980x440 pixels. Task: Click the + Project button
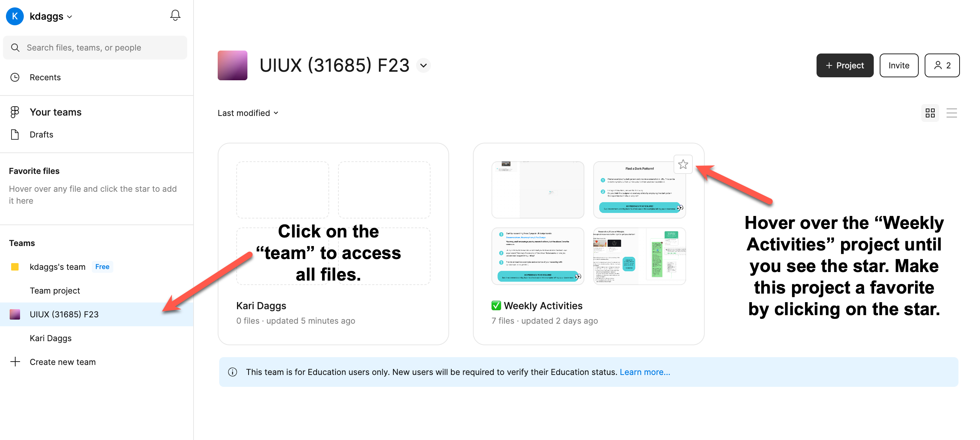(x=844, y=65)
